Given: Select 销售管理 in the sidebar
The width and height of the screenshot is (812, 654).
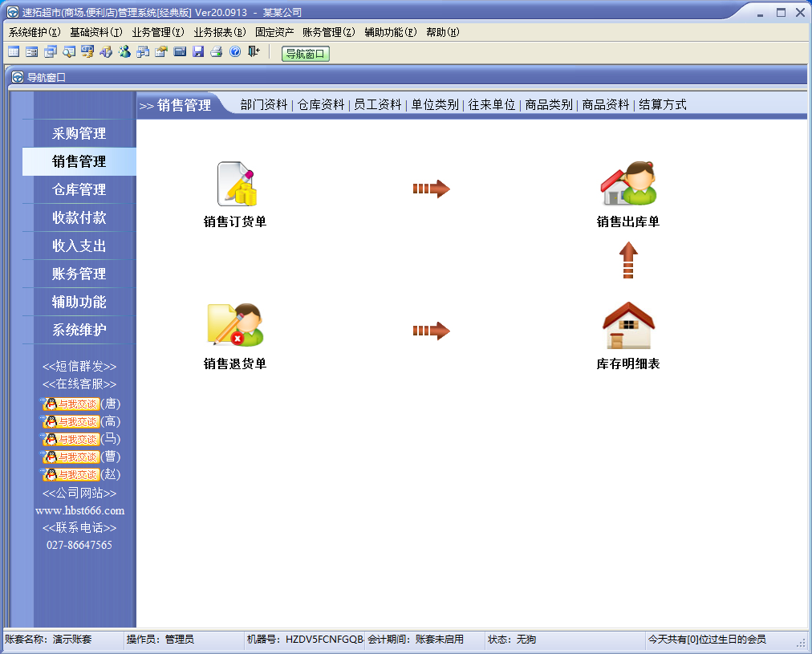Looking at the screenshot, I should [x=79, y=161].
